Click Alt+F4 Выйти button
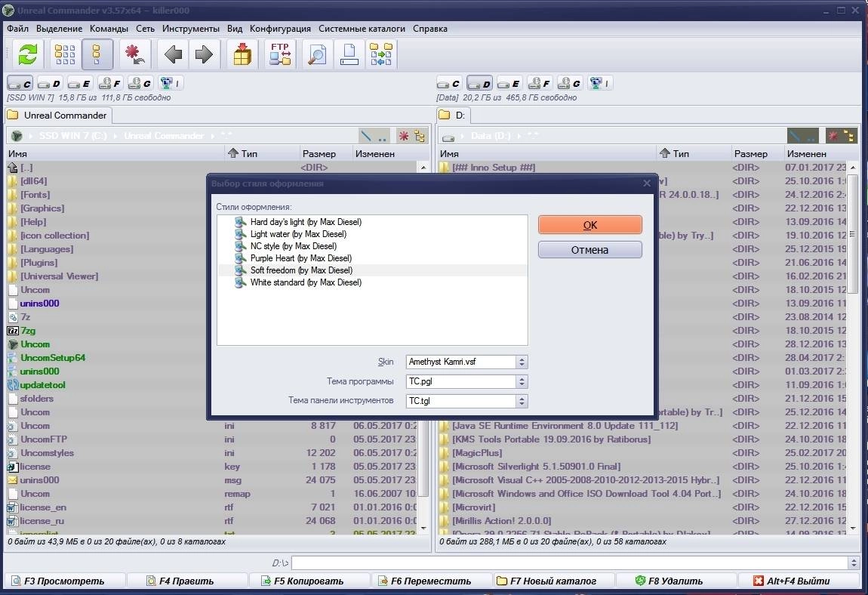Screen dimensions: 868x595 [x=799, y=581]
